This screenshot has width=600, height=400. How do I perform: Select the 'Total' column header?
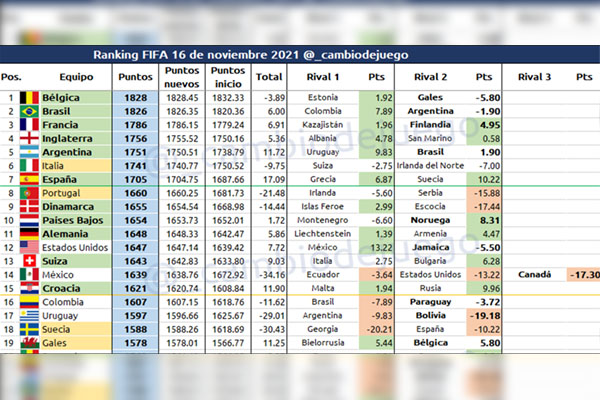(269, 77)
